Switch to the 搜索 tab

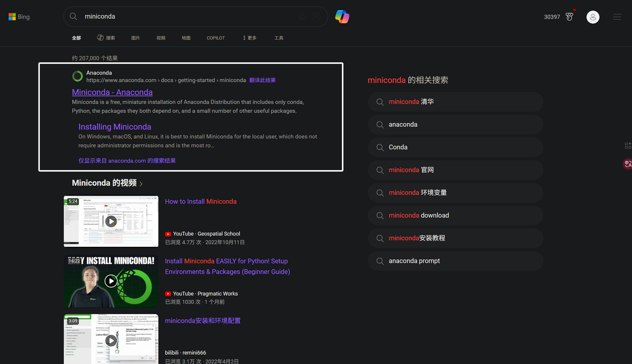point(106,38)
